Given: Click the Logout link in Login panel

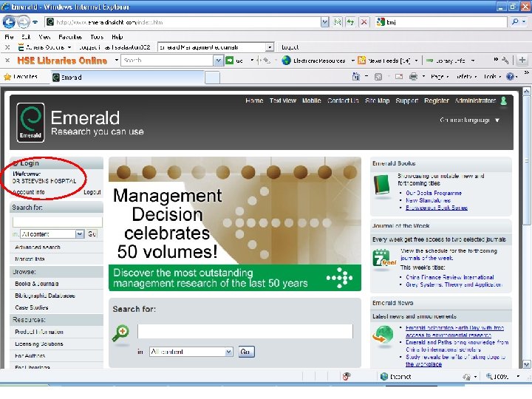Looking at the screenshot, I should (92, 192).
